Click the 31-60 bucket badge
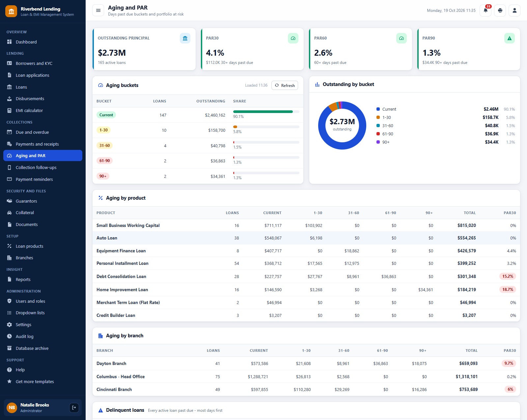The height and width of the screenshot is (420, 527). pos(104,146)
